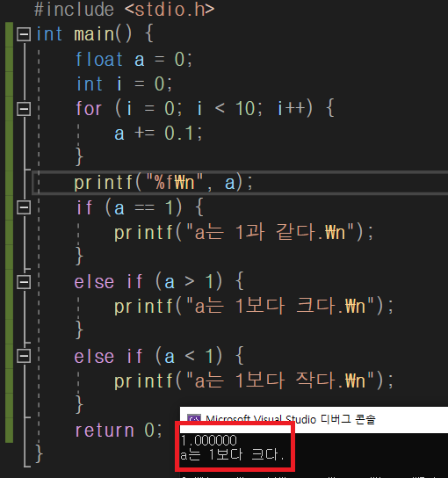This screenshot has height=478, width=448.
Task: Collapse the else if (a > 1) block
Action: 24,282
